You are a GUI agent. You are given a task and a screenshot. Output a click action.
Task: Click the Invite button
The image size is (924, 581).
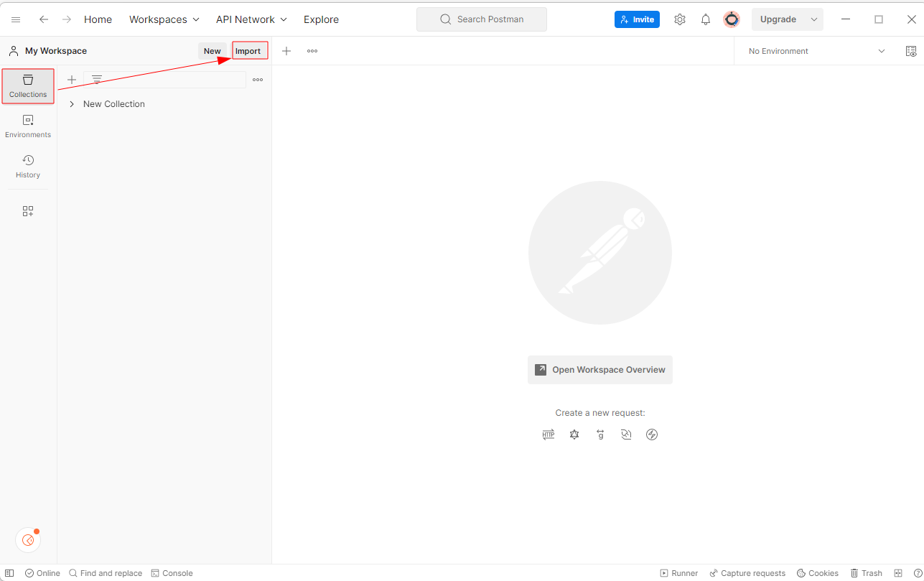pos(637,19)
